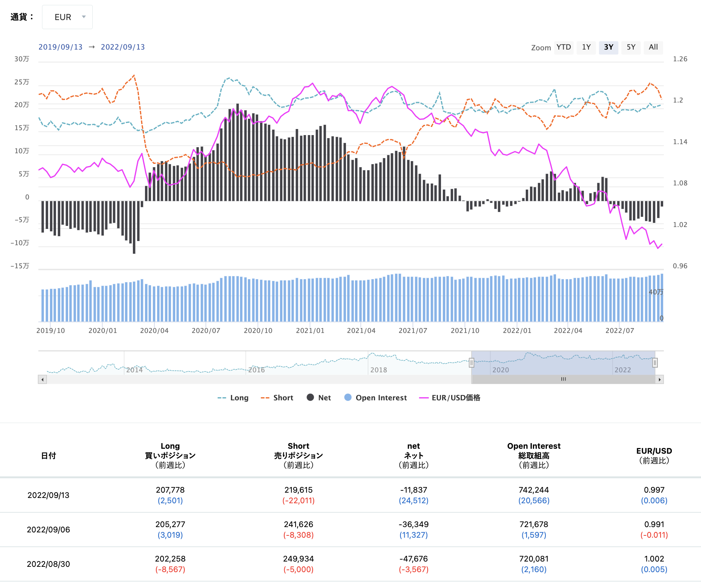
Task: Toggle the Open Interest series legend
Action: [375, 398]
